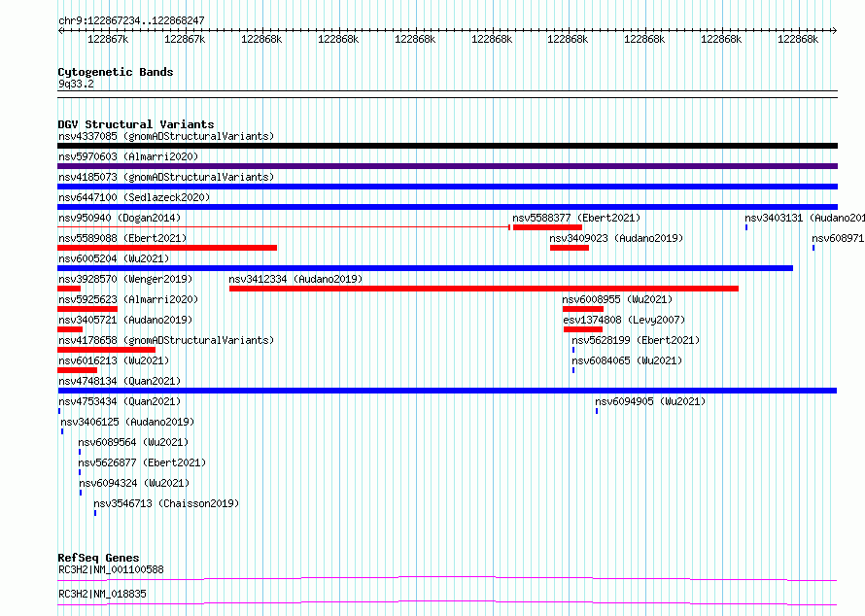Select the RC3H2|NM_018835 gene label
Screen dimensions: 865x616
tap(102, 594)
